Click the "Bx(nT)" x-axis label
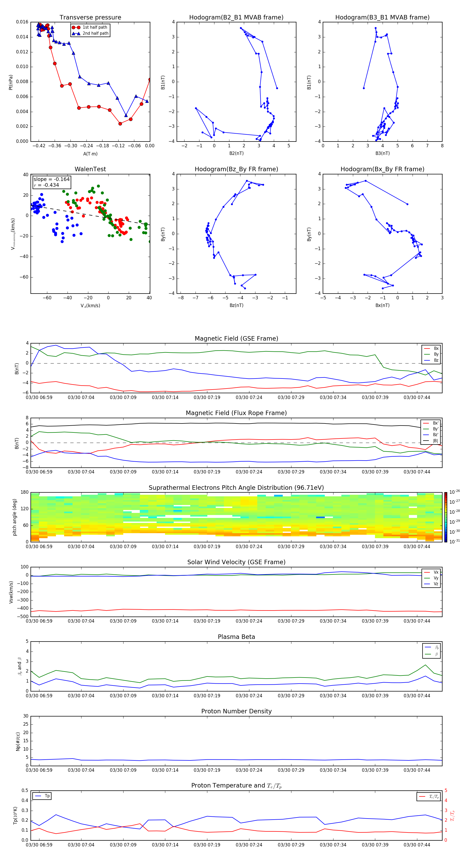The height and width of the screenshot is (868, 473). tap(382, 305)
